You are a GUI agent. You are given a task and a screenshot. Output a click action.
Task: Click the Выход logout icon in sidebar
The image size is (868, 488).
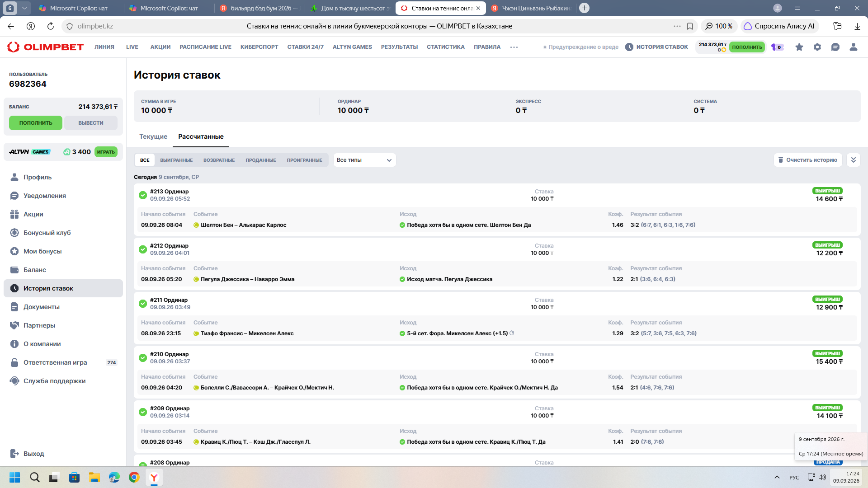14,454
